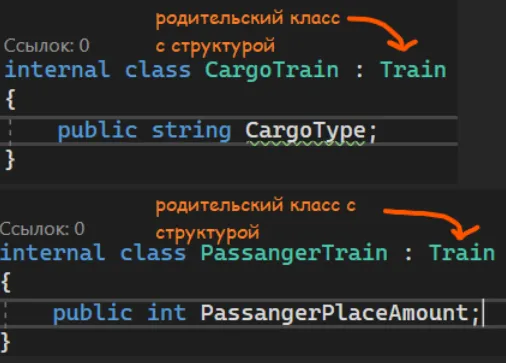
Task: Click the 'internal' keyword of PassangerTrain declaration
Action: (x=52, y=252)
